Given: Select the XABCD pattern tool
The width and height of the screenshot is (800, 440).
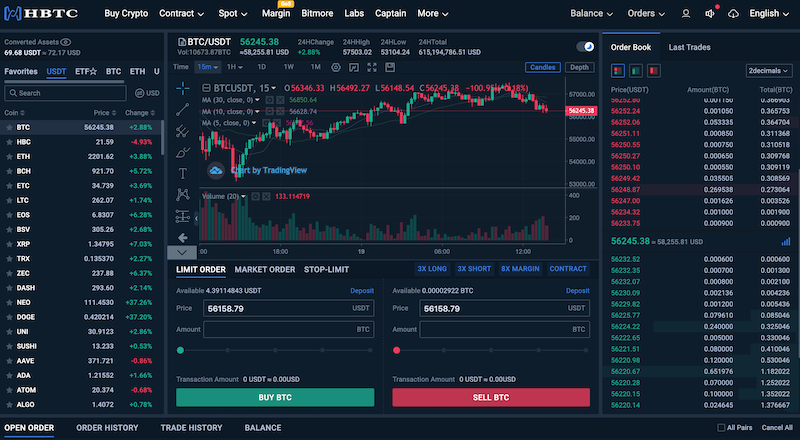Looking at the screenshot, I should pos(183,194).
